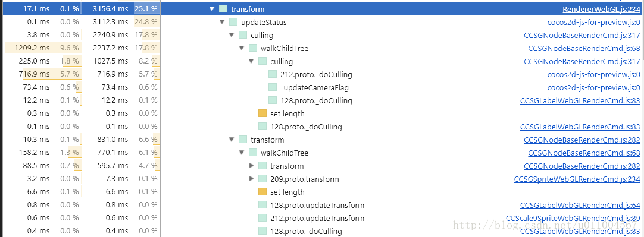Open the CCSGLabelWebGLRenderCmd.js:64 link
This screenshot has height=237, width=644.
coord(580,205)
